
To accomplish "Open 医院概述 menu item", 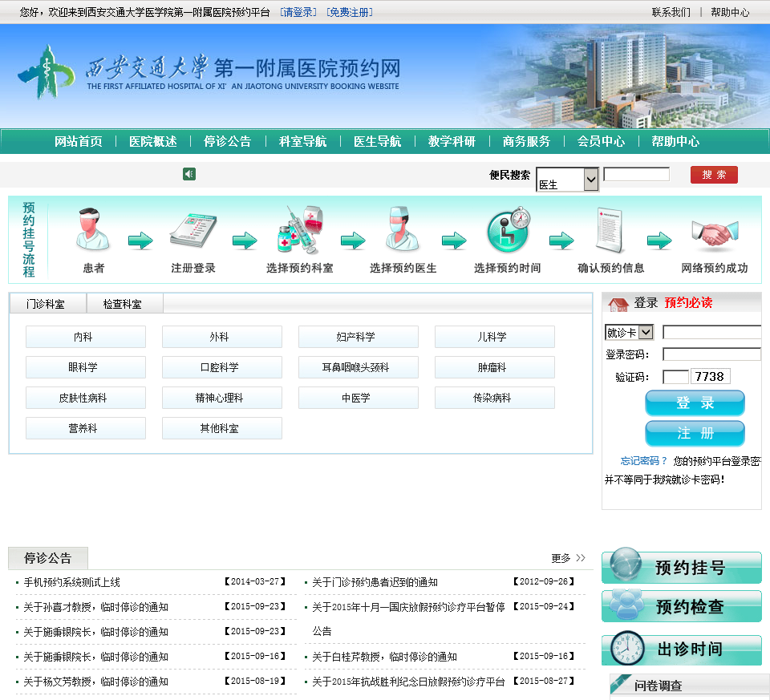I will 152,141.
